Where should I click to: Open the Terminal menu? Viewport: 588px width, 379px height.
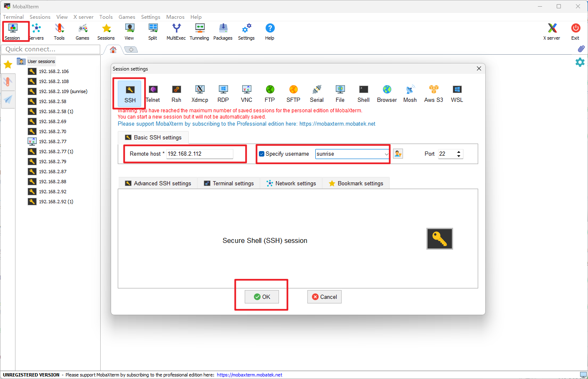click(13, 17)
